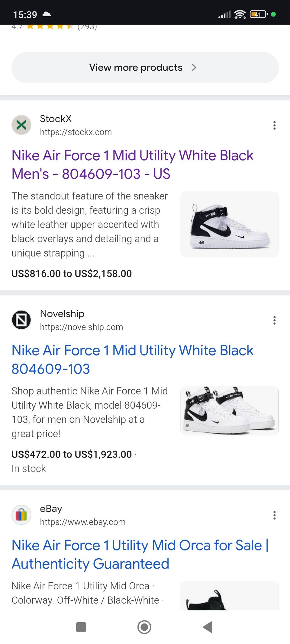Screen dimensions: 290x644
Task: Tap the stockx.com URL text
Action: click(x=76, y=132)
